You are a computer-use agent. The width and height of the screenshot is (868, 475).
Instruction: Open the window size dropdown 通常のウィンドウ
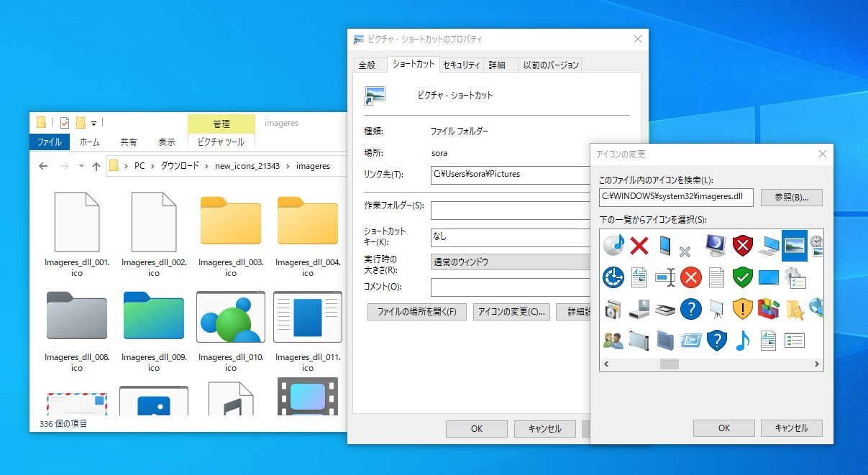point(511,262)
